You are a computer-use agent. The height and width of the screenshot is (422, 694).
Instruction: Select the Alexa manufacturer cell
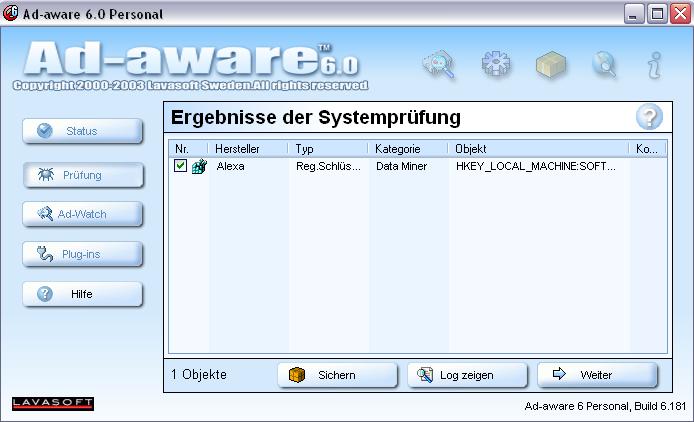pos(231,166)
